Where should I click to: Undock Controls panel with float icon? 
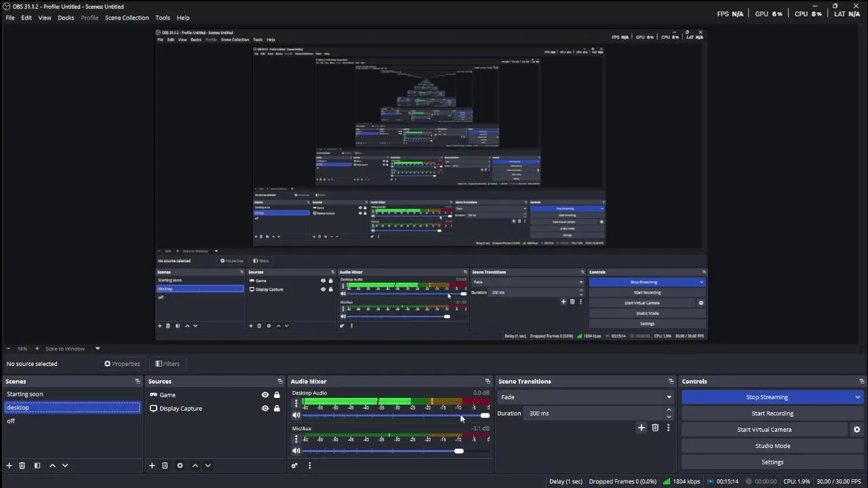click(862, 382)
